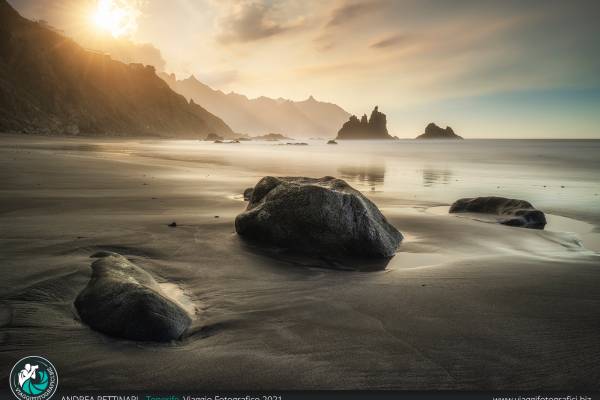Click the small cloud right of center

388,42
